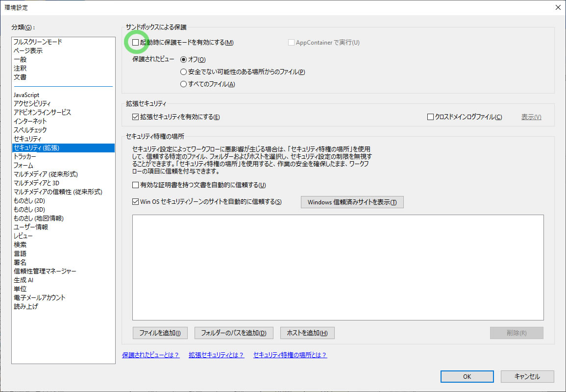
Task: Uncheck 拡張セキュリティを有効にする checkbox
Action: click(136, 117)
